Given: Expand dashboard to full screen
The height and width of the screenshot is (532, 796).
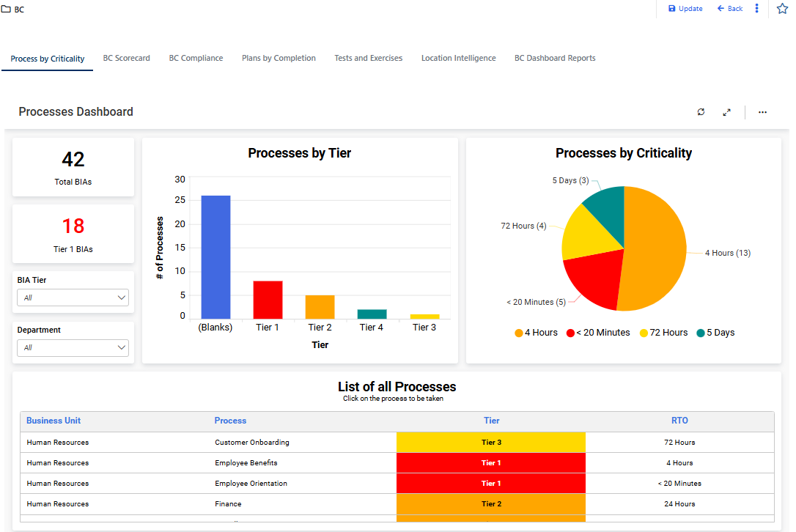Looking at the screenshot, I should 726,112.
